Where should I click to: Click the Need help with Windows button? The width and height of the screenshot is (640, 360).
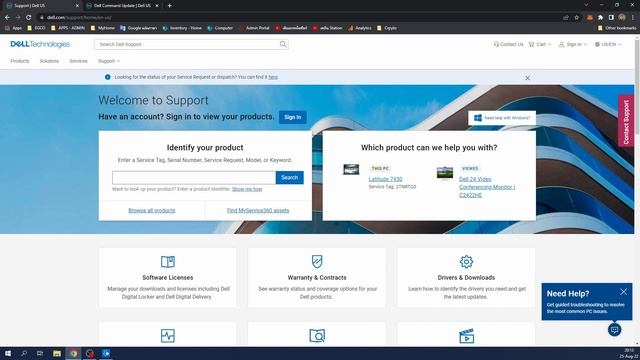pyautogui.click(x=502, y=118)
